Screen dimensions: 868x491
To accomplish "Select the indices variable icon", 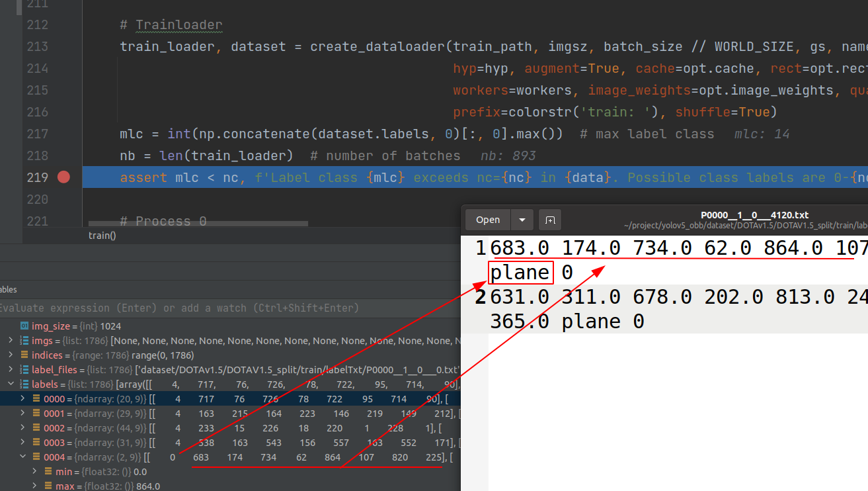I will click(24, 355).
